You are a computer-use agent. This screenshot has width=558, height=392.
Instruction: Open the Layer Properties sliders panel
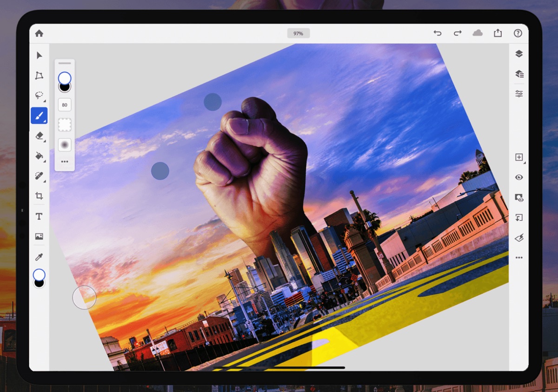(519, 93)
